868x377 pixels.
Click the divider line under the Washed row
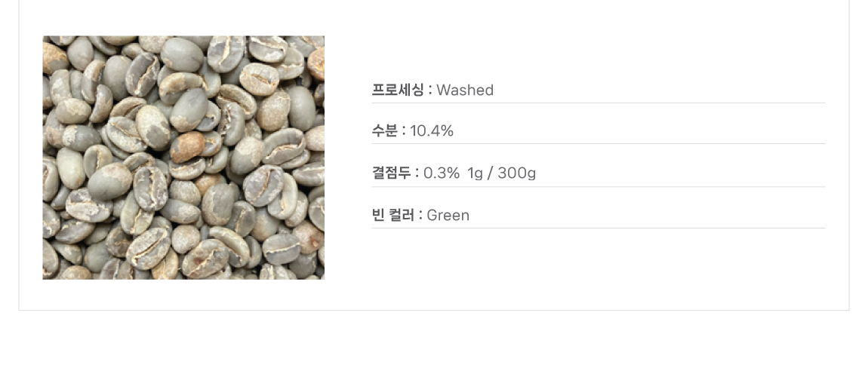(599, 103)
